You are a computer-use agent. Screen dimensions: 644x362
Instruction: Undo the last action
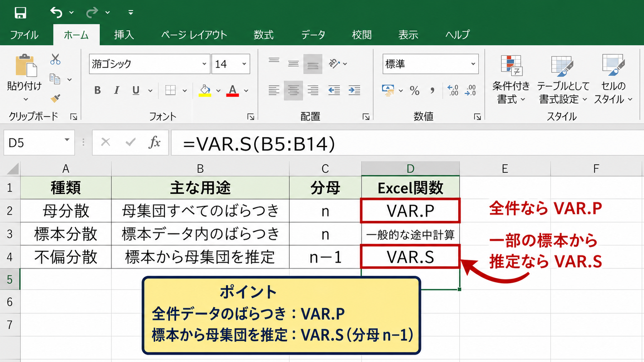click(56, 12)
